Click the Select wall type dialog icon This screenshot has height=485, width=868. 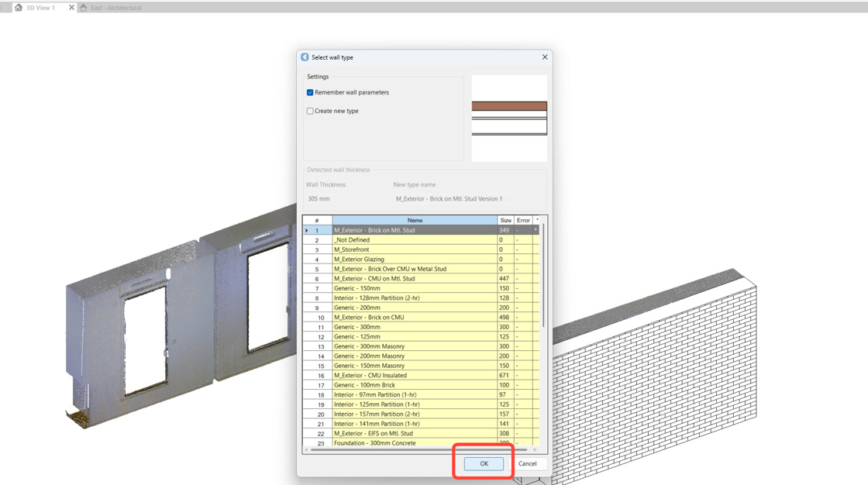305,57
